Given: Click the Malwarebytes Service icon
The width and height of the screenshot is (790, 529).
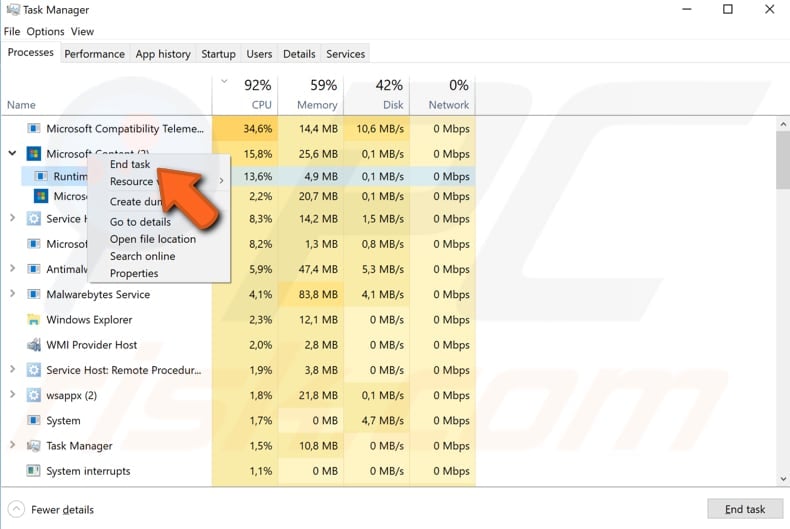Looking at the screenshot, I should coord(33,294).
